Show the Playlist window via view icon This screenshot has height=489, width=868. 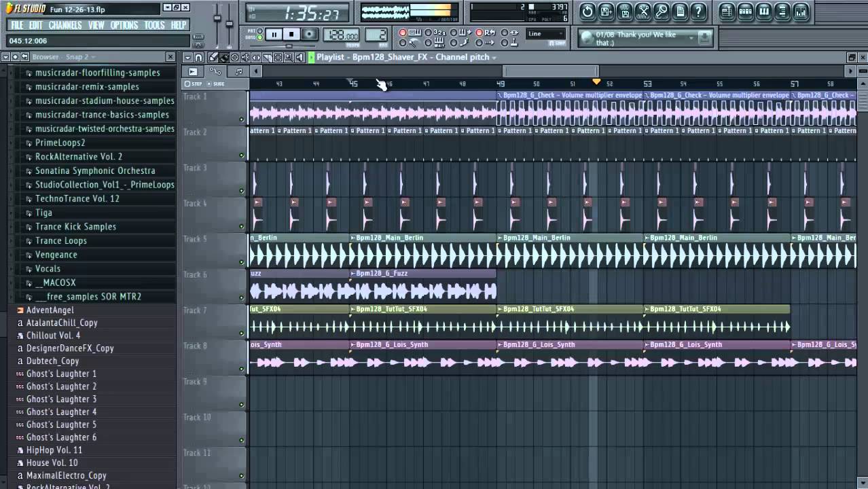pos(727,12)
